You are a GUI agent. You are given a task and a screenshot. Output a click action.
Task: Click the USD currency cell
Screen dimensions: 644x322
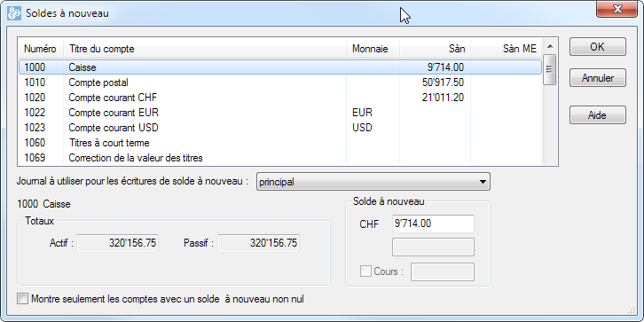click(362, 128)
